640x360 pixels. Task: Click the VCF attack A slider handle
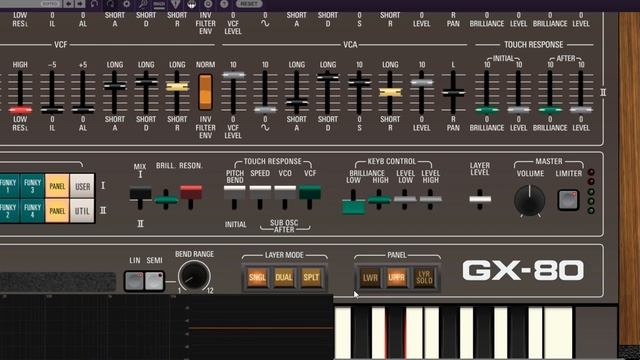(x=115, y=86)
